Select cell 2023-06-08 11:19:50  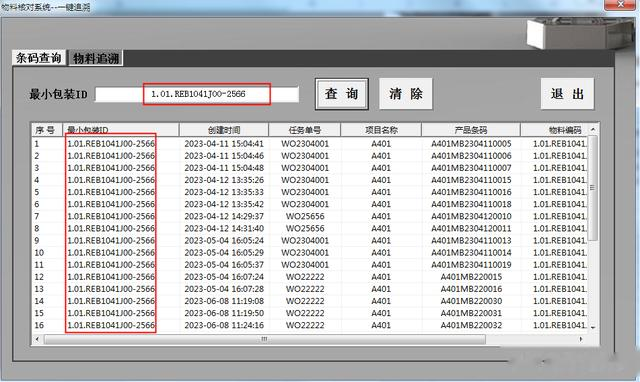[x=224, y=313]
